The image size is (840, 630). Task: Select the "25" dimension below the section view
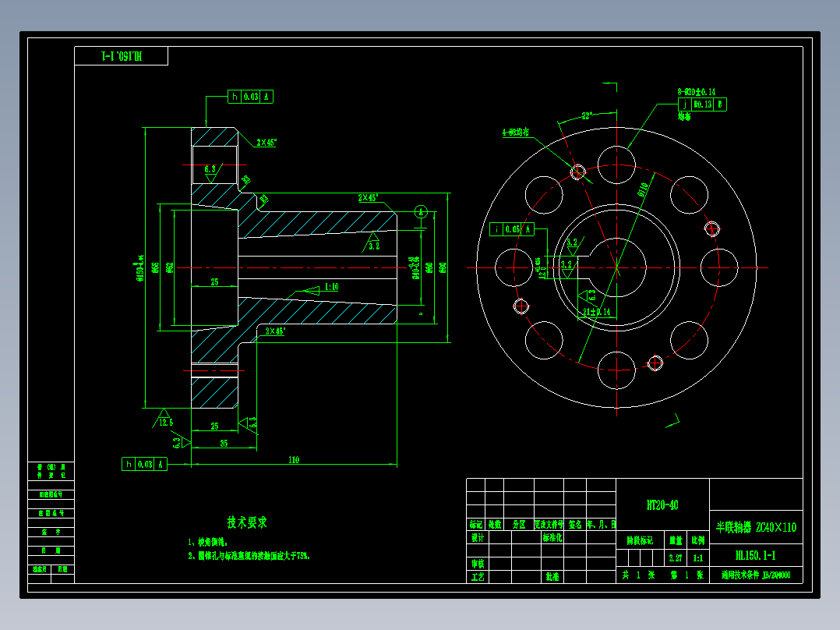(x=215, y=426)
